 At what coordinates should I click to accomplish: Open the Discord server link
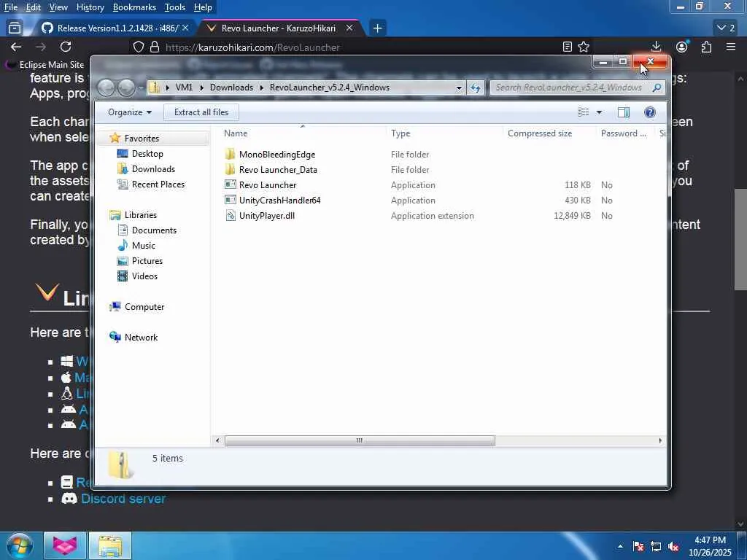pos(123,499)
